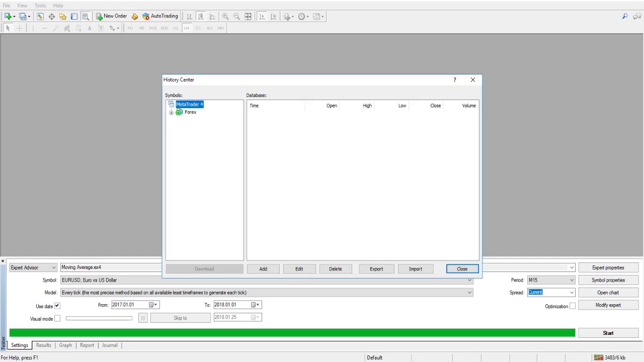The width and height of the screenshot is (644, 362).
Task: Click the help question mark in History Center
Action: 455,79
